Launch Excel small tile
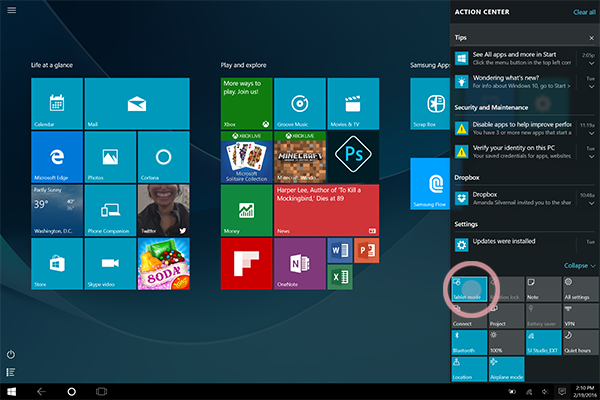The height and width of the screenshot is (400, 600). coord(340,277)
